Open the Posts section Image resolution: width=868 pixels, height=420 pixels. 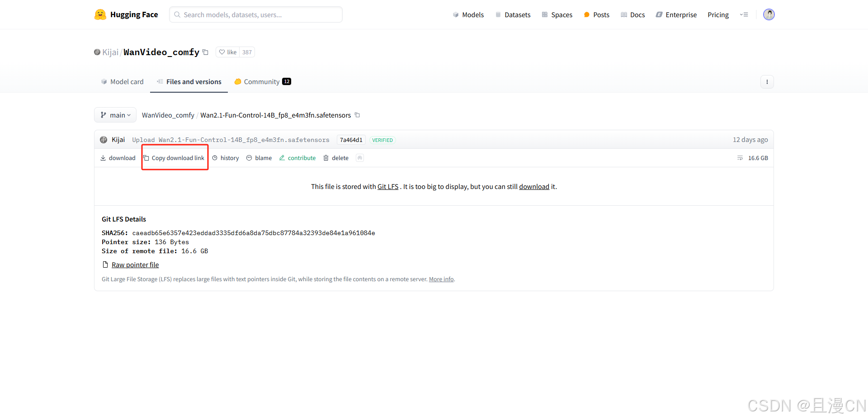pyautogui.click(x=597, y=15)
